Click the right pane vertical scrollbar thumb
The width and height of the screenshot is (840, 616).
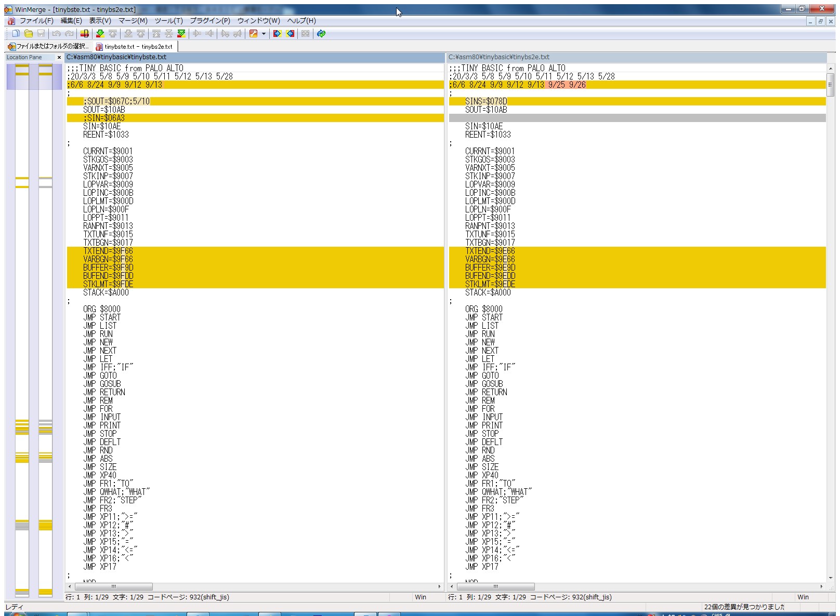pyautogui.click(x=830, y=84)
